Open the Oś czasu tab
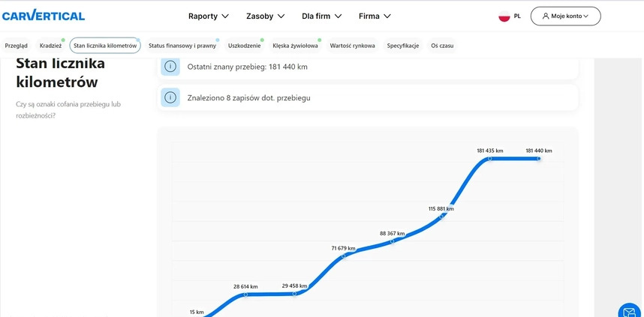Image resolution: width=644 pixels, height=317 pixels. [x=442, y=46]
